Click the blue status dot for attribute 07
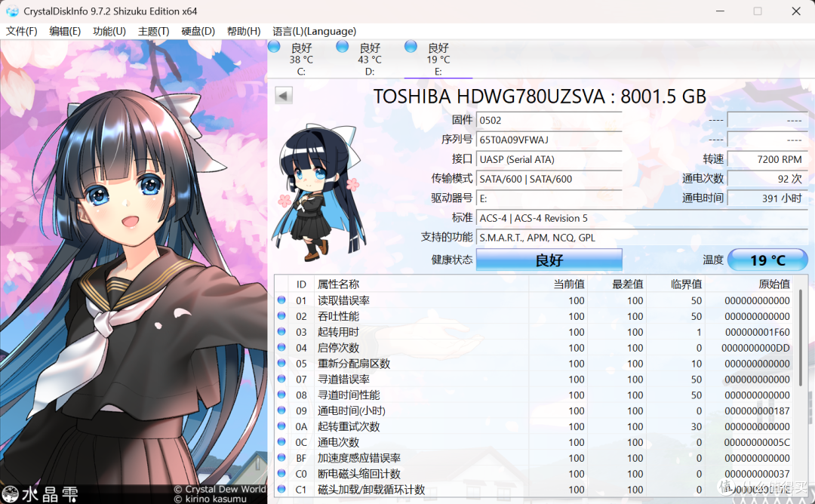The width and height of the screenshot is (815, 504). click(281, 379)
